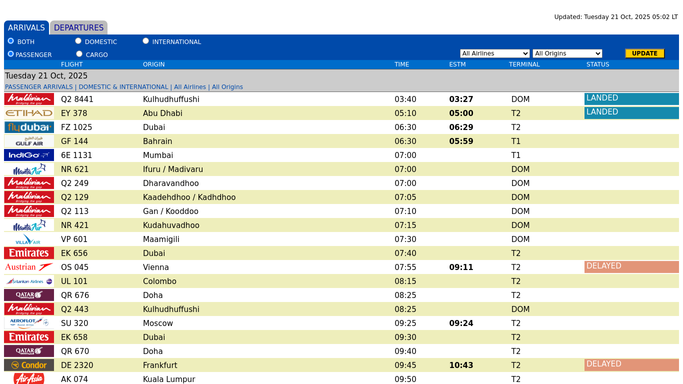
Task: Click the Etihad airline logo
Action: (x=29, y=113)
